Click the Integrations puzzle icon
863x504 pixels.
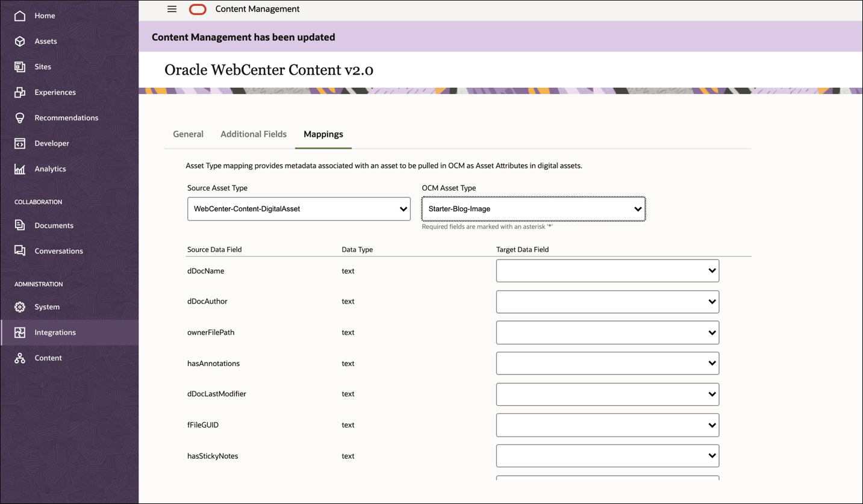[x=20, y=332]
